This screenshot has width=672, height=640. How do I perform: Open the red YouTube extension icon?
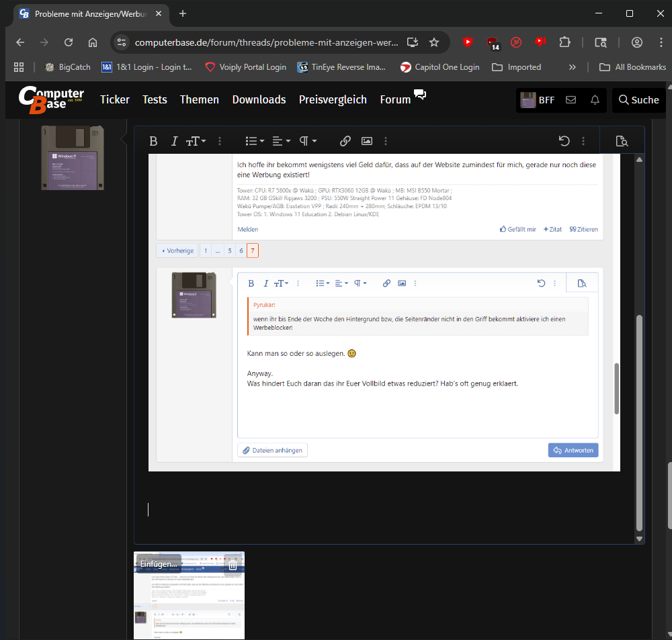pyautogui.click(x=468, y=42)
